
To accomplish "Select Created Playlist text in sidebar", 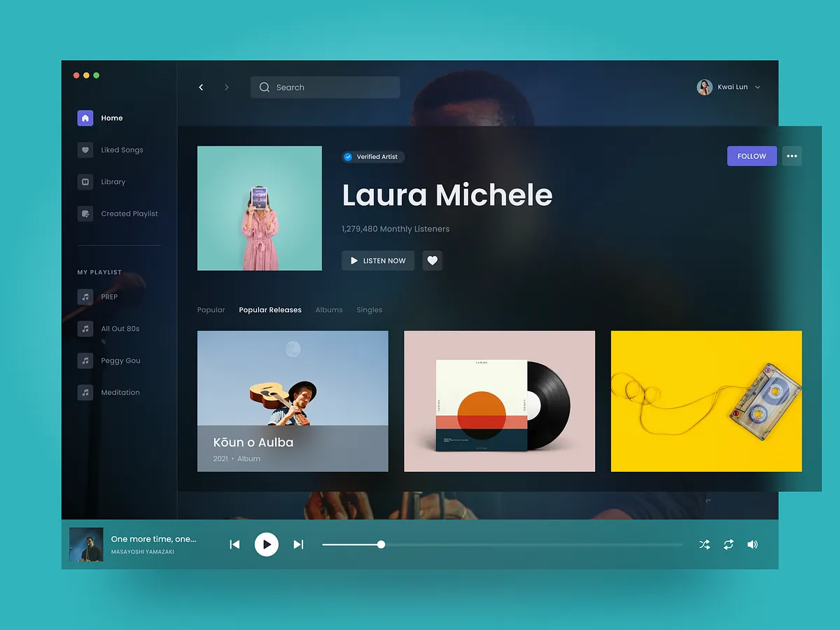I will tap(129, 213).
